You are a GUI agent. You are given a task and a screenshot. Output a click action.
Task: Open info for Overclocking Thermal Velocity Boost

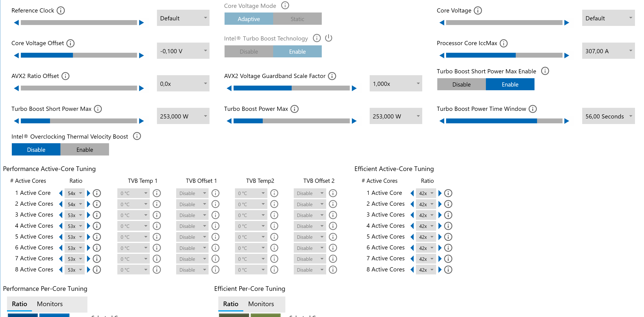pos(137,136)
